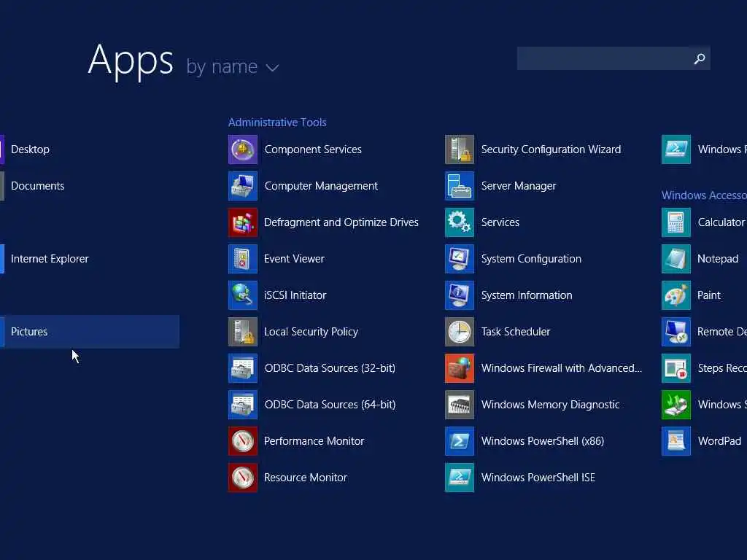The image size is (747, 560).
Task: Open the iSCSI Initiator icon
Action: tap(242, 295)
